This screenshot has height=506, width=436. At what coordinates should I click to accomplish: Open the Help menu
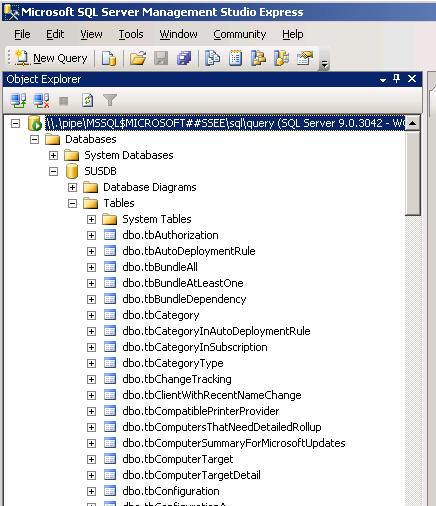coord(293,34)
